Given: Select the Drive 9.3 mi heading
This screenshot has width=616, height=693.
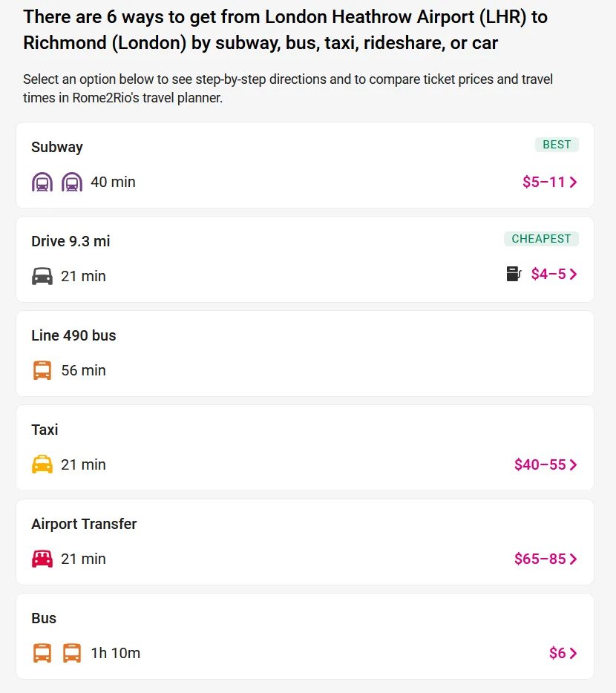Looking at the screenshot, I should point(71,241).
